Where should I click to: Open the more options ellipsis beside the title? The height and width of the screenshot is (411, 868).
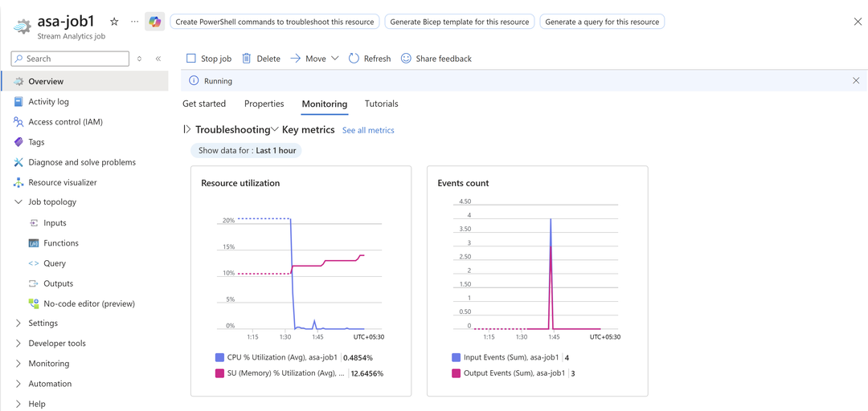(x=134, y=22)
